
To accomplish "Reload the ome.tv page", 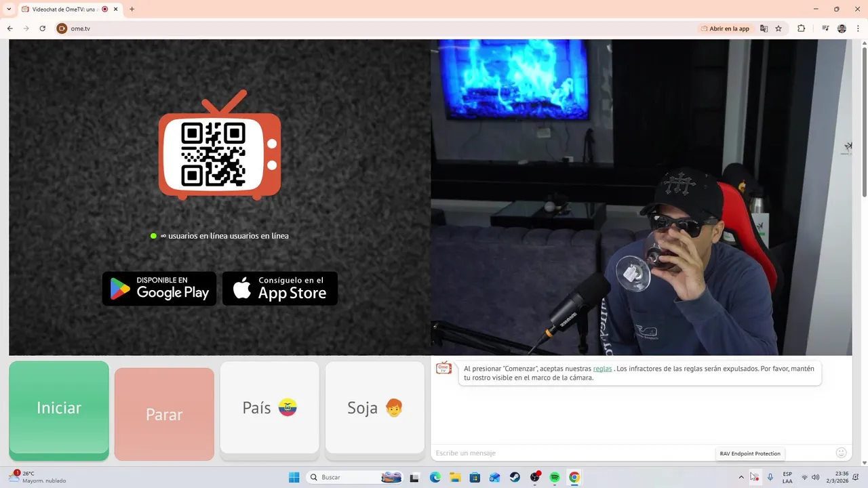I will click(42, 28).
